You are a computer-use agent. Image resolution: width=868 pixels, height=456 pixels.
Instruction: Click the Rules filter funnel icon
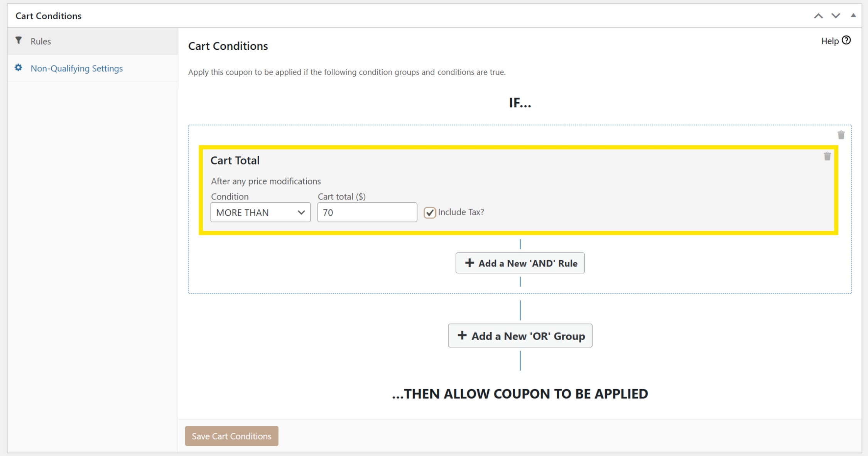click(x=19, y=41)
